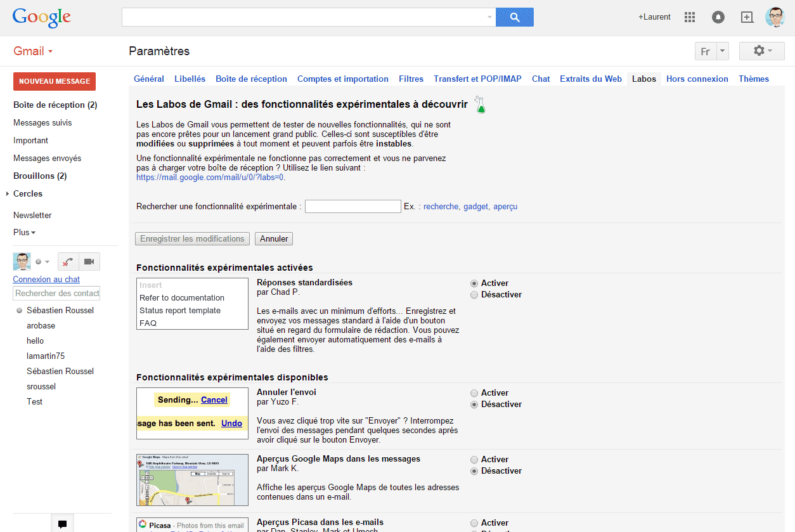Click the chat avatar in the sidebar
Viewport: 795px width, 532px height.
coord(22,261)
